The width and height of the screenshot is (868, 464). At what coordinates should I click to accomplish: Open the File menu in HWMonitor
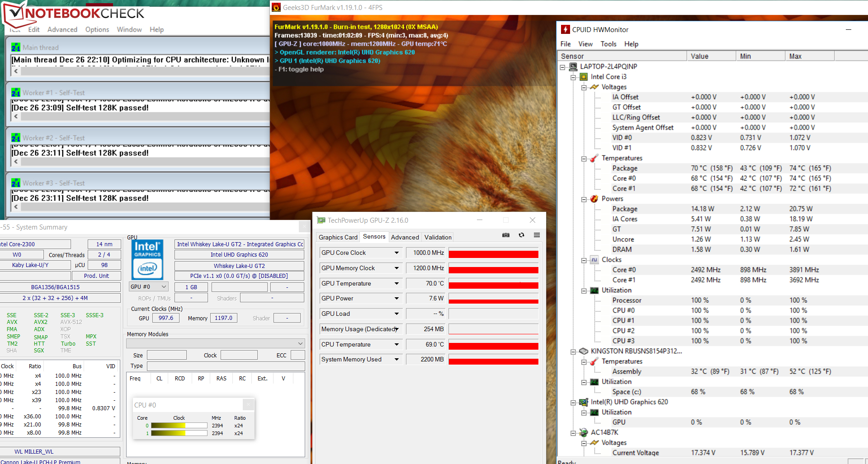point(566,44)
